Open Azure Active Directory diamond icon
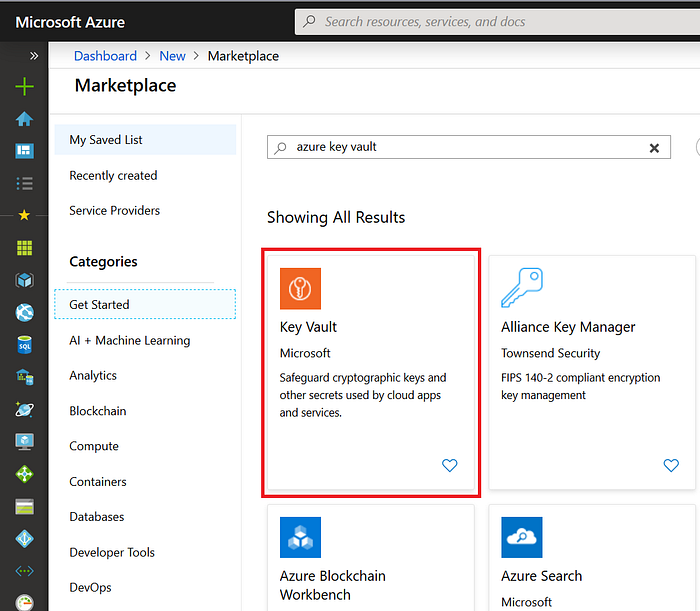 tap(25, 539)
